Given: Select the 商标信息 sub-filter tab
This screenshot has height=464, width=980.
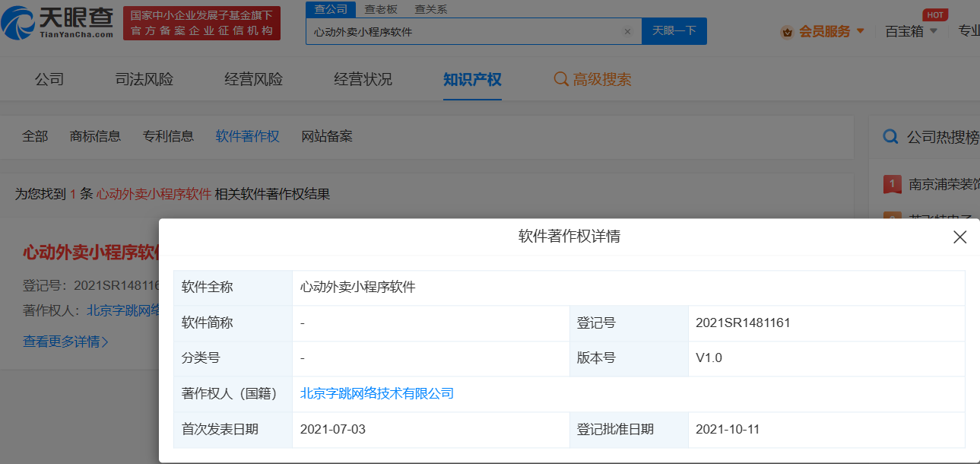Looking at the screenshot, I should coord(95,136).
